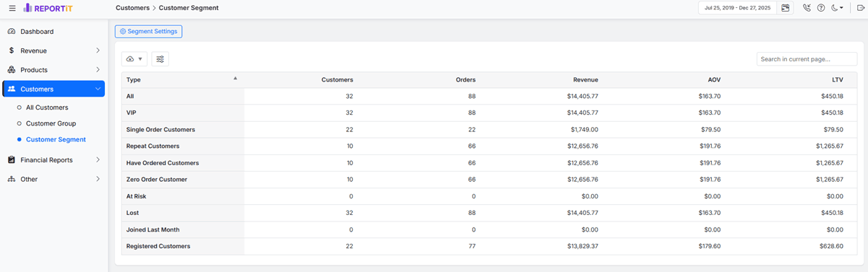Click the Products boxes icon
Image resolution: width=868 pixels, height=272 pixels.
[x=12, y=70]
